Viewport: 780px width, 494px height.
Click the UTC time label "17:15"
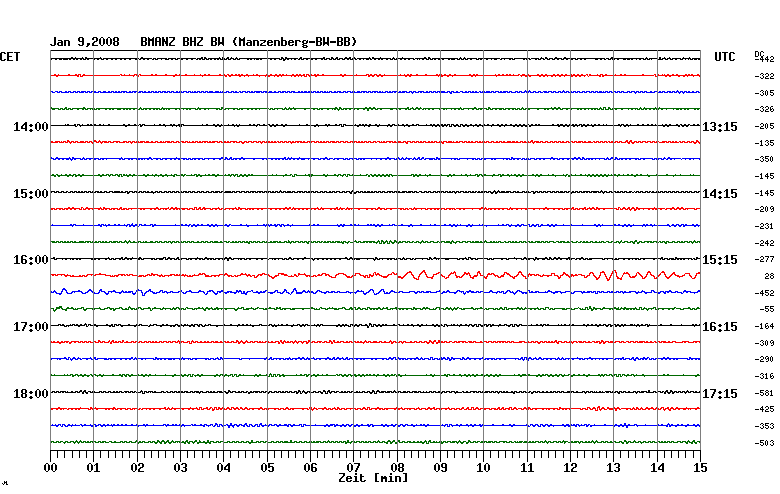pyautogui.click(x=719, y=394)
